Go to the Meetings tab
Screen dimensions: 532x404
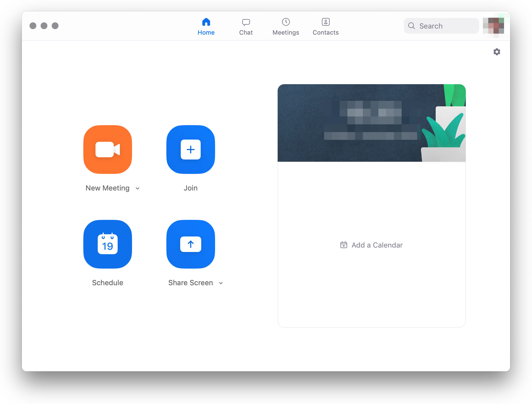(x=286, y=27)
